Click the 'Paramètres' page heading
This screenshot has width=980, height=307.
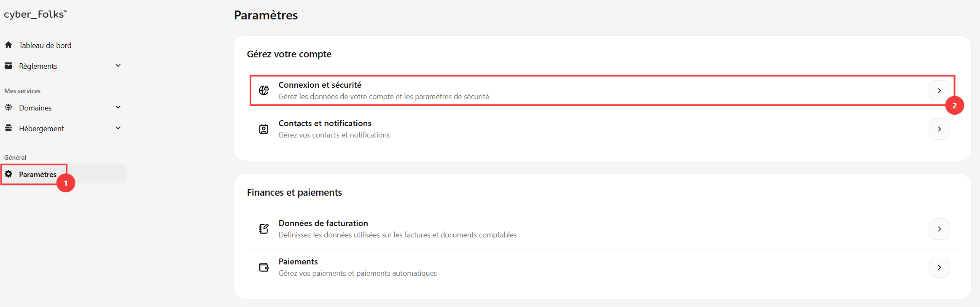click(x=266, y=15)
